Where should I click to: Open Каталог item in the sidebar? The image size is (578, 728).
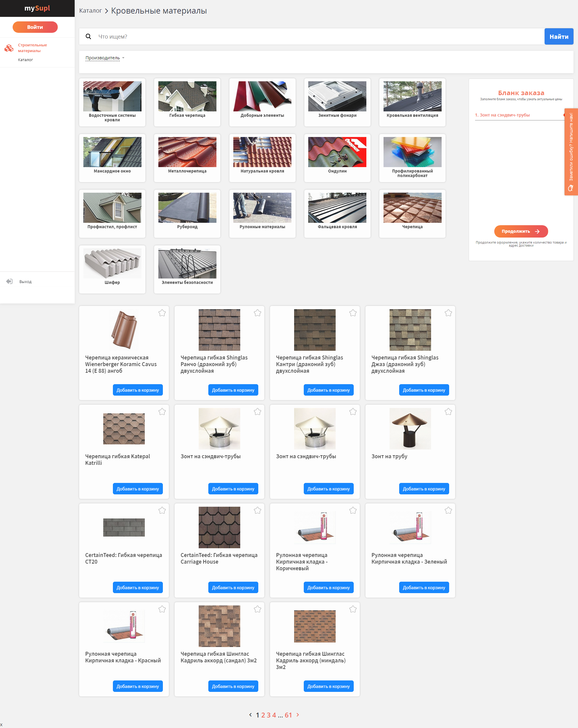pos(25,60)
